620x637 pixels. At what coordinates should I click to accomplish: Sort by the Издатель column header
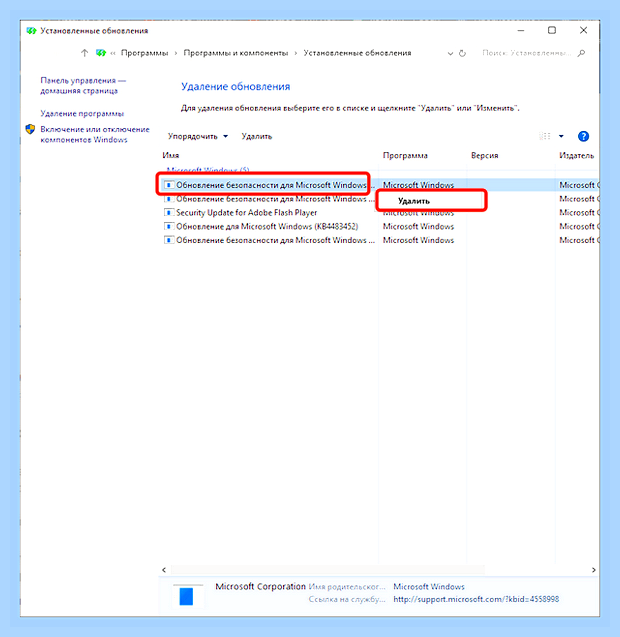[x=576, y=155]
